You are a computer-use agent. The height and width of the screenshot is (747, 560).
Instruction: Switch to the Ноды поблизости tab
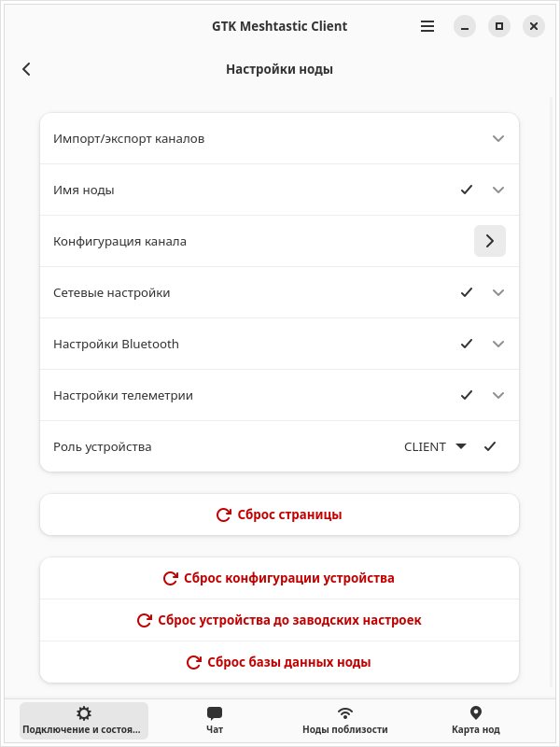(x=345, y=720)
